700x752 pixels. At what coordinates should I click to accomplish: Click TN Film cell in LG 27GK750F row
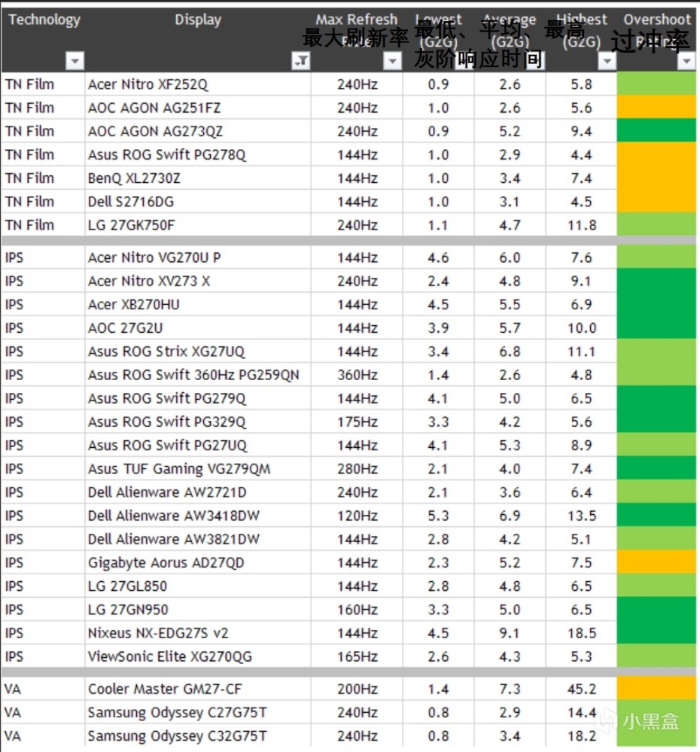coord(43,225)
